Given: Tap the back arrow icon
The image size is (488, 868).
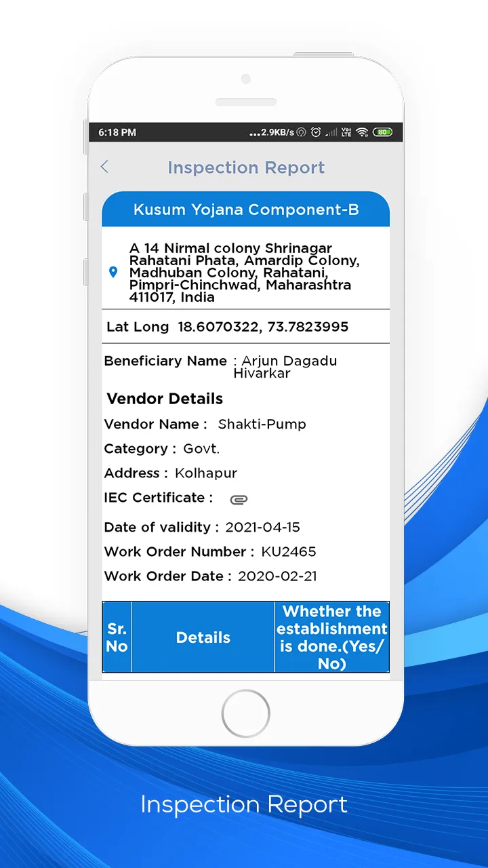Looking at the screenshot, I should tap(104, 167).
